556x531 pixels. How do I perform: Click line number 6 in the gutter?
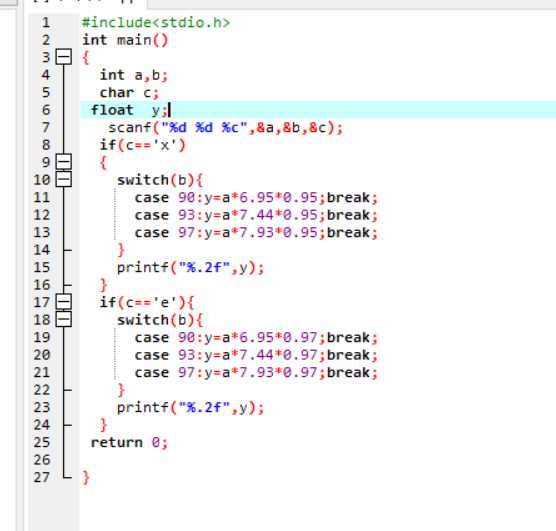pos(46,110)
